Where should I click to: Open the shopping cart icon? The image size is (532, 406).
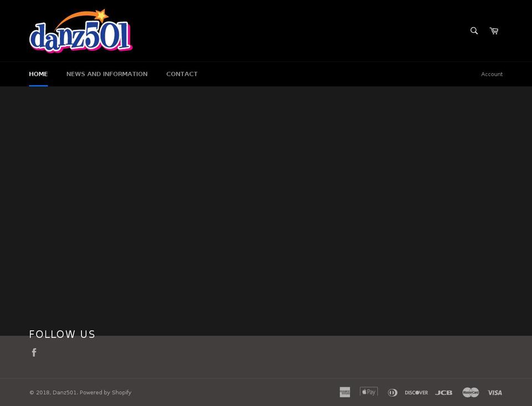(x=494, y=31)
